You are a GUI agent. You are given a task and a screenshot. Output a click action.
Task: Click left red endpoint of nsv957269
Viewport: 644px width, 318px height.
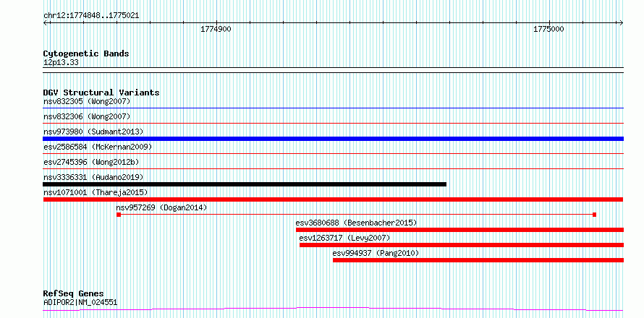click(x=119, y=215)
